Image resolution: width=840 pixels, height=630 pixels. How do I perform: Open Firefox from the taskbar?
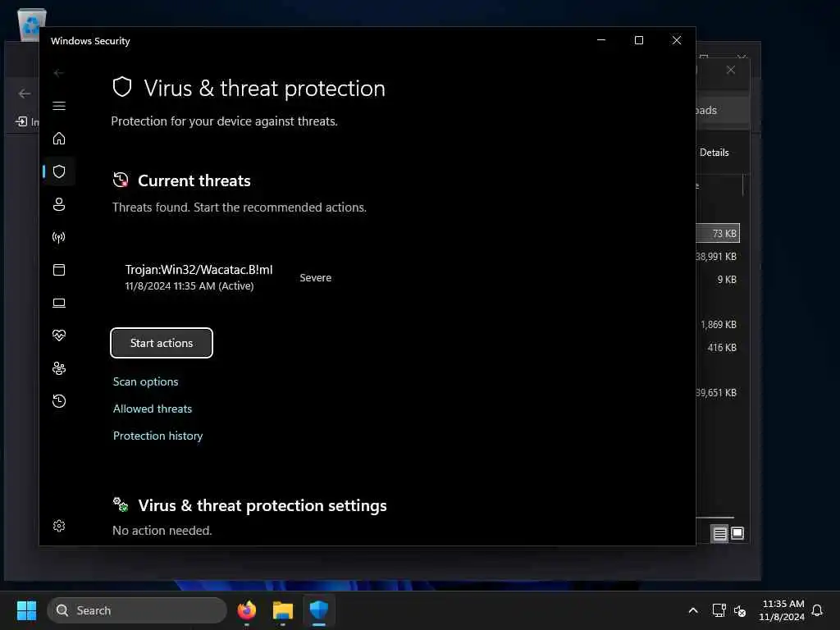[x=246, y=610]
